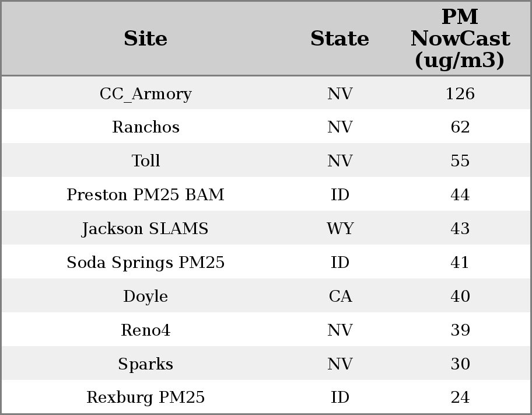532x415 pixels.
Task: Click the 43 NowCast value
Action: click(460, 228)
